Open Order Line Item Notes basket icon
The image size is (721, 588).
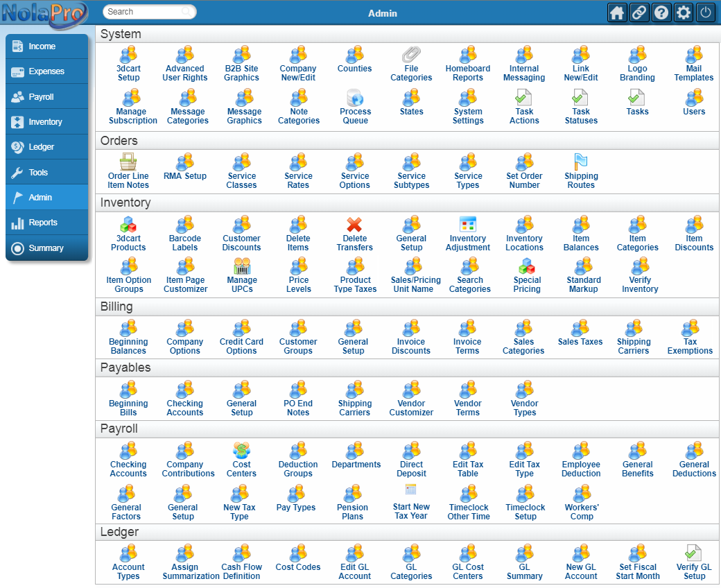(x=128, y=162)
